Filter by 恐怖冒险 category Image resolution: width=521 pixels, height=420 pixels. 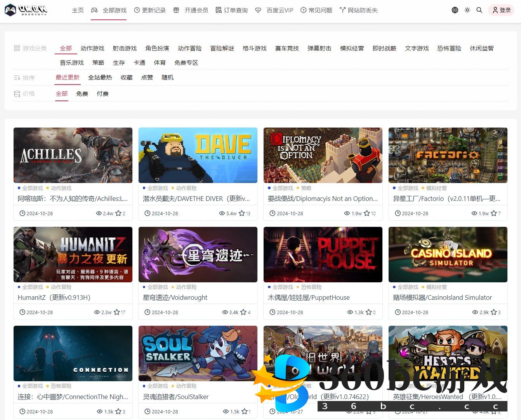pyautogui.click(x=450, y=48)
